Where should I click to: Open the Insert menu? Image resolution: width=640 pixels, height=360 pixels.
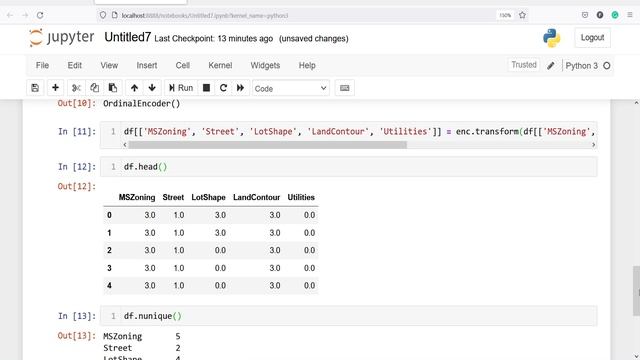[x=147, y=65]
